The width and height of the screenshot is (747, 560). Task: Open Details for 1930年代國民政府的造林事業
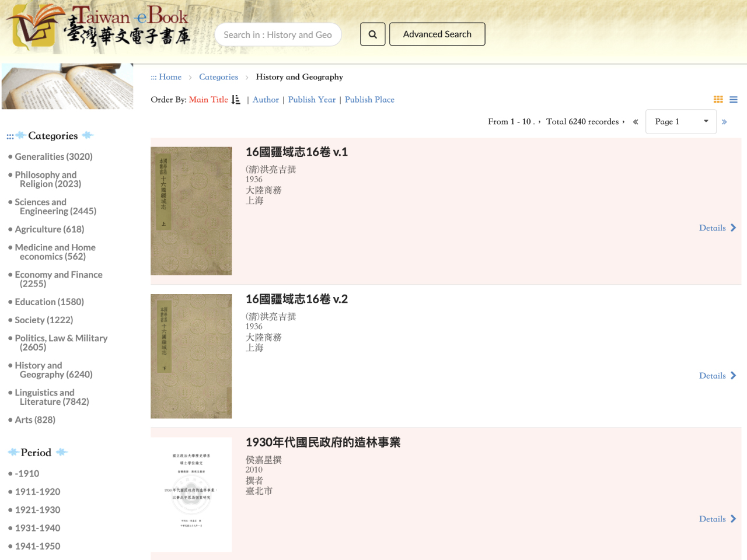(x=718, y=519)
